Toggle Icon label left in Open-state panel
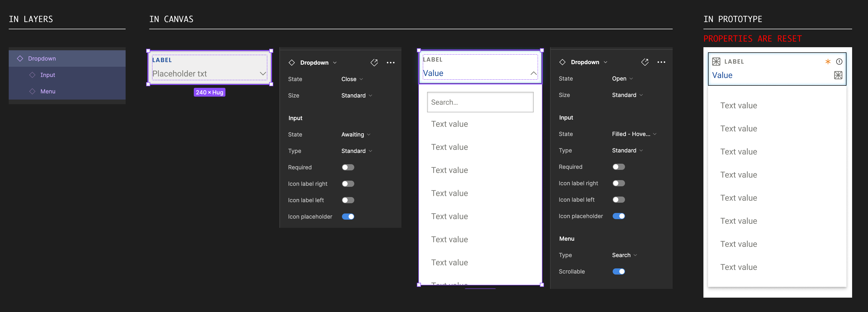 pos(619,200)
